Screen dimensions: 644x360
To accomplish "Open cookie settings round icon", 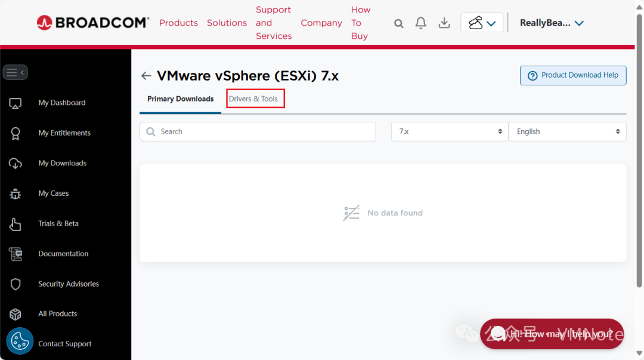I will [x=20, y=341].
